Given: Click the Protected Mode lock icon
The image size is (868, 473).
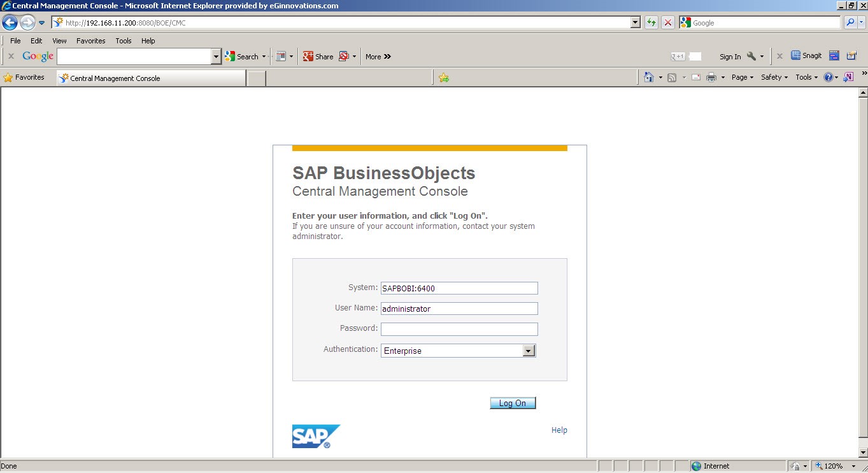Looking at the screenshot, I should (x=795, y=466).
